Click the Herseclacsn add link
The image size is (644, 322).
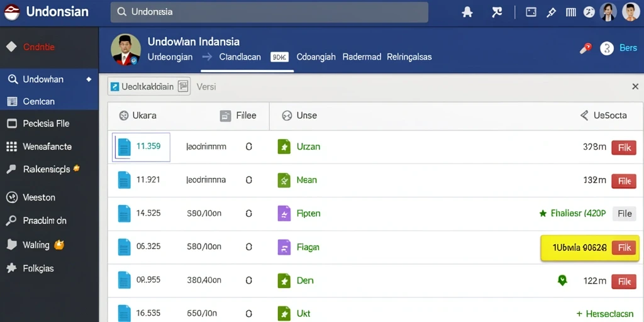tap(608, 314)
